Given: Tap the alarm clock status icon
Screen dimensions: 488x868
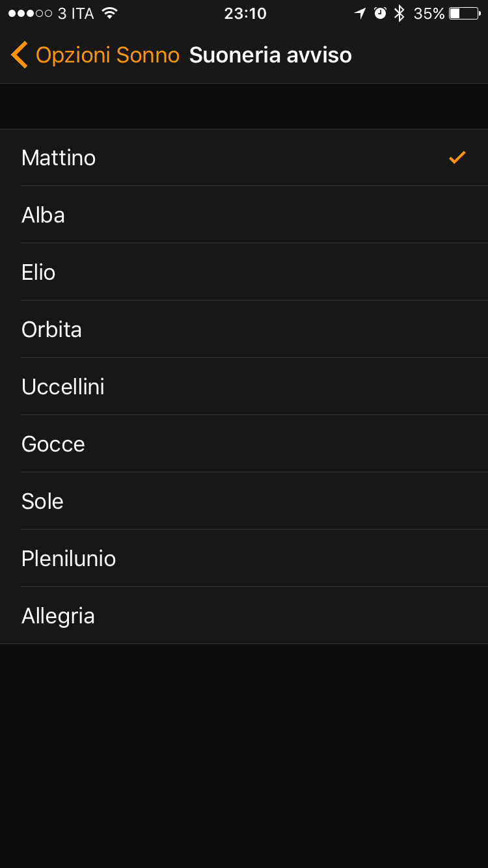Looking at the screenshot, I should [x=381, y=14].
